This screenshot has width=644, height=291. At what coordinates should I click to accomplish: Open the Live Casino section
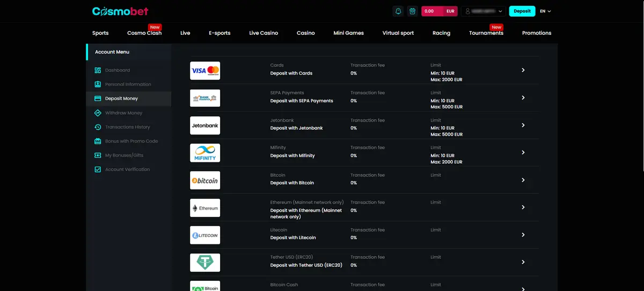point(264,33)
